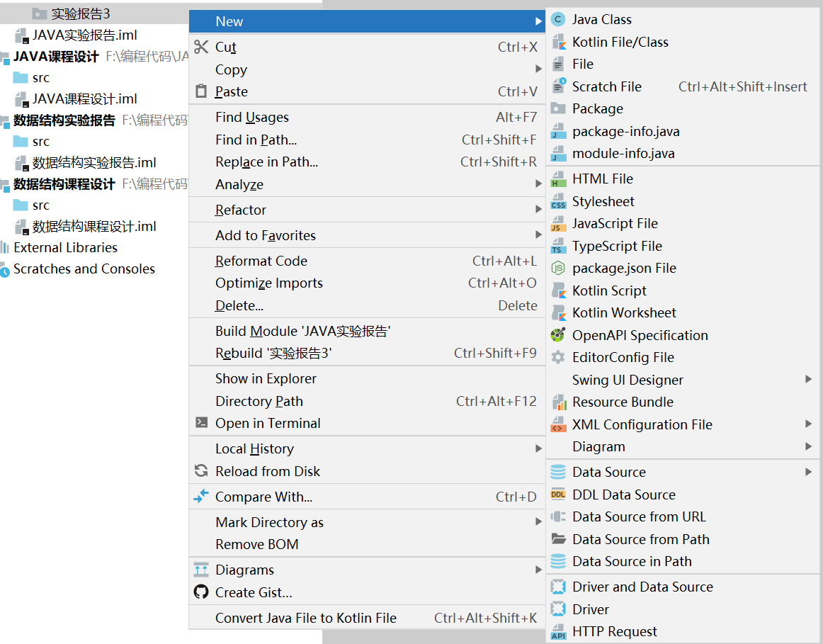Expand the Local History submenu arrow
Viewport: 823px width, 644px height.
point(538,448)
